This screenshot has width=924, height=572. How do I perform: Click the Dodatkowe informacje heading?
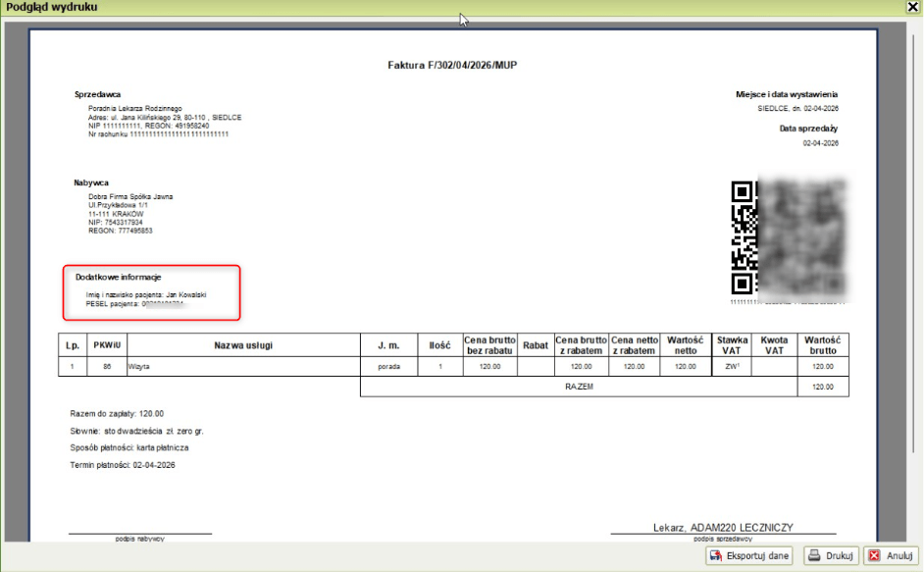(118, 277)
